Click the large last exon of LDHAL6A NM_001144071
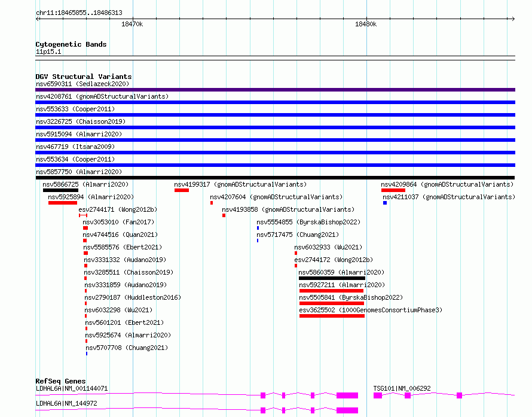This screenshot has width=532, height=417. click(x=347, y=395)
